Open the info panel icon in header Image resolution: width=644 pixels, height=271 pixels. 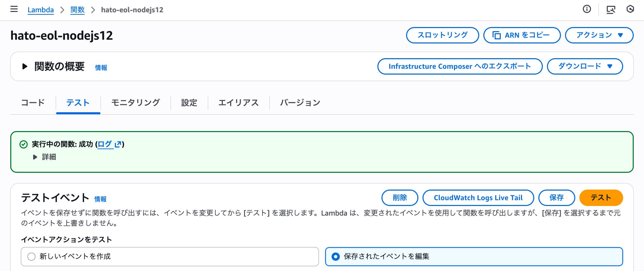pyautogui.click(x=587, y=9)
